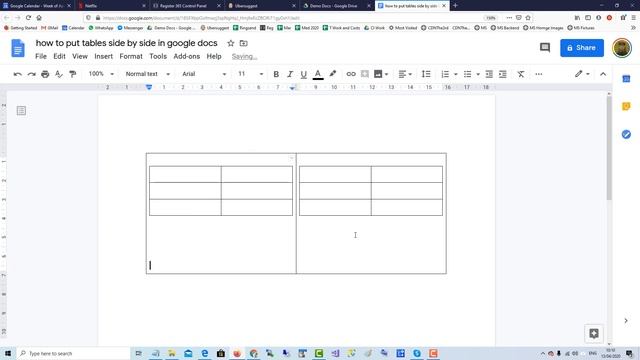The image size is (640, 360).
Task: Open a new browser tab
Action: tap(455, 5)
